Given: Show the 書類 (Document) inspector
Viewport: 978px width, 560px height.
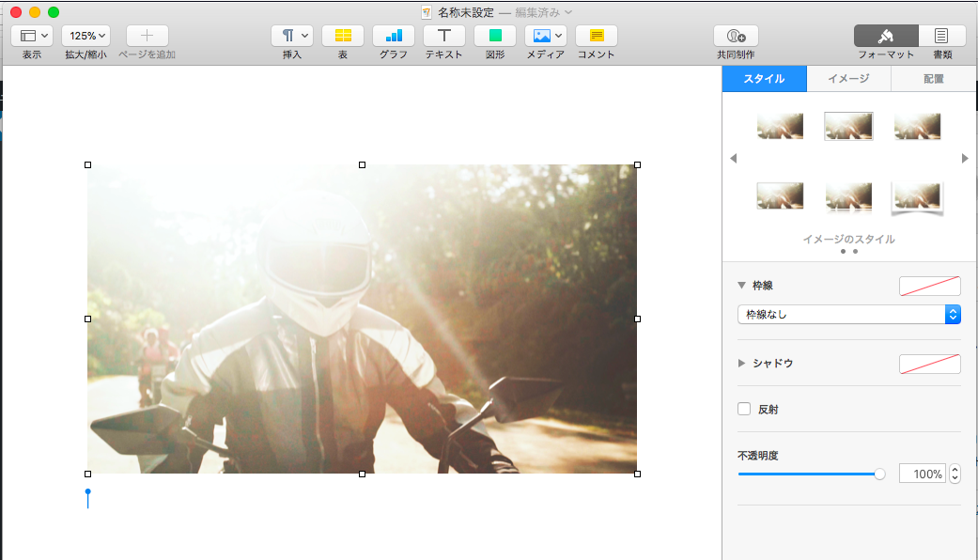Looking at the screenshot, I should pyautogui.click(x=941, y=36).
